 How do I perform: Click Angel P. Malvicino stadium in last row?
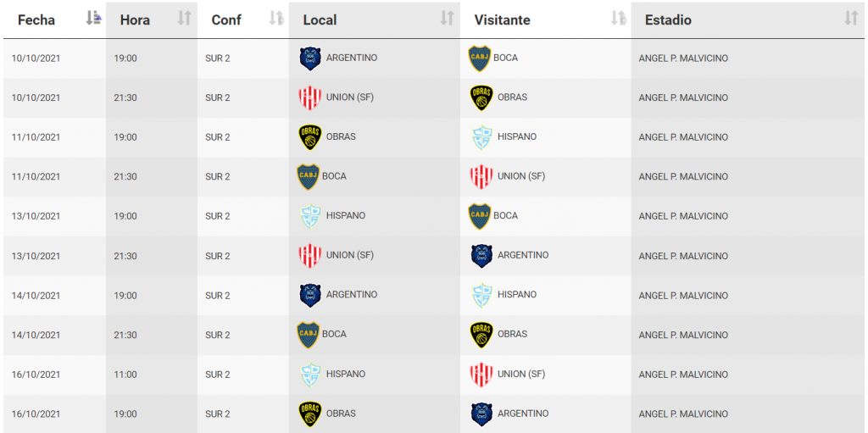point(683,414)
